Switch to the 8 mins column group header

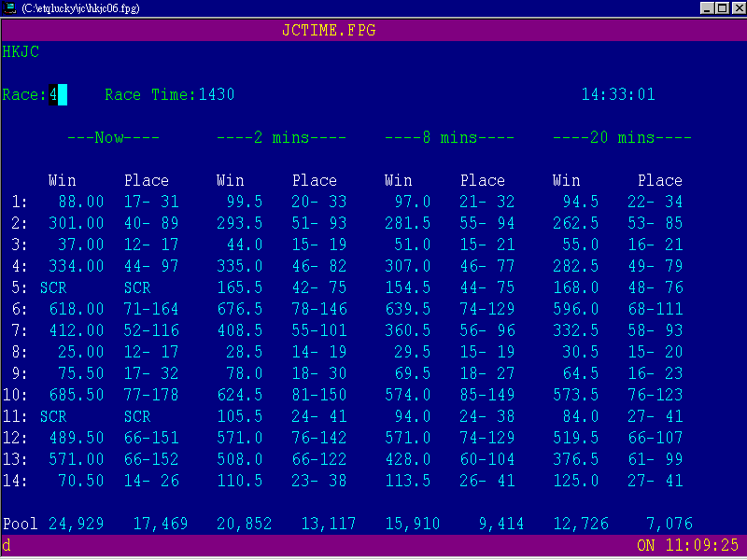tap(449, 137)
